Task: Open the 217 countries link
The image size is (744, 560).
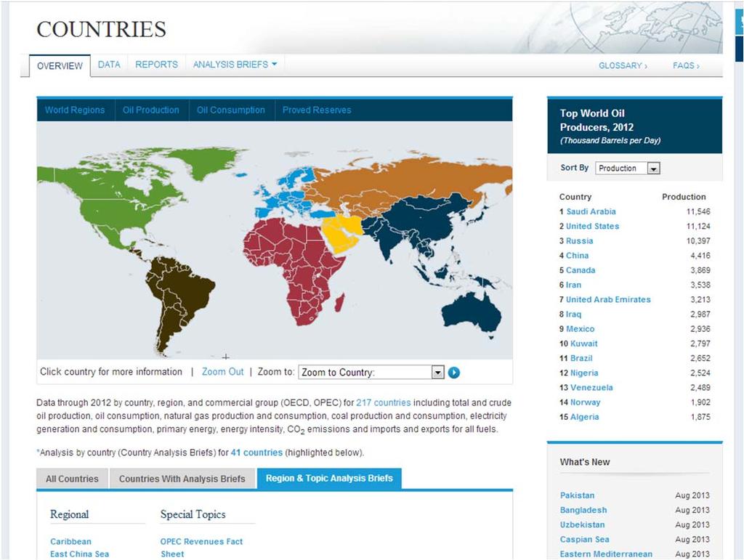Action: [384, 402]
